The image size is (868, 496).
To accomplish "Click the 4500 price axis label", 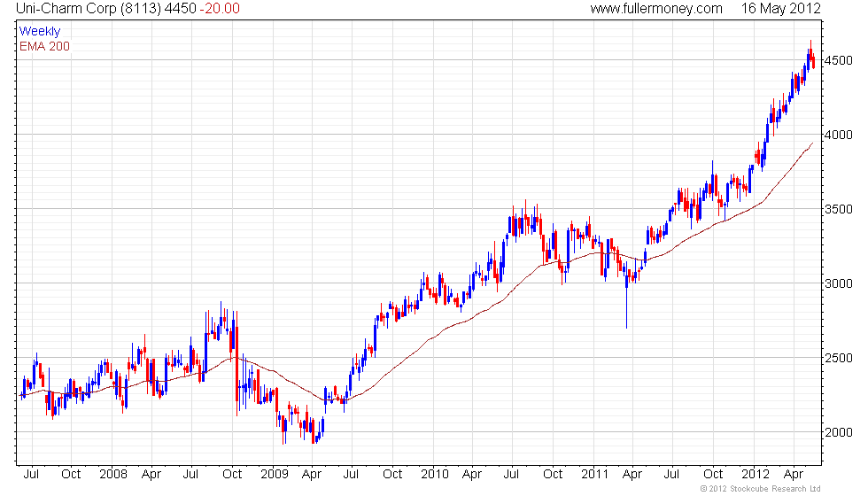I will (x=838, y=60).
